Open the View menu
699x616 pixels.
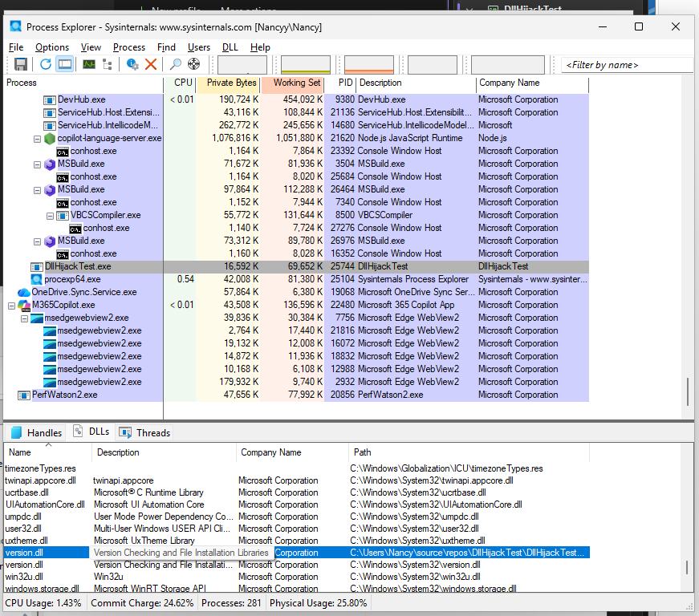click(x=91, y=47)
